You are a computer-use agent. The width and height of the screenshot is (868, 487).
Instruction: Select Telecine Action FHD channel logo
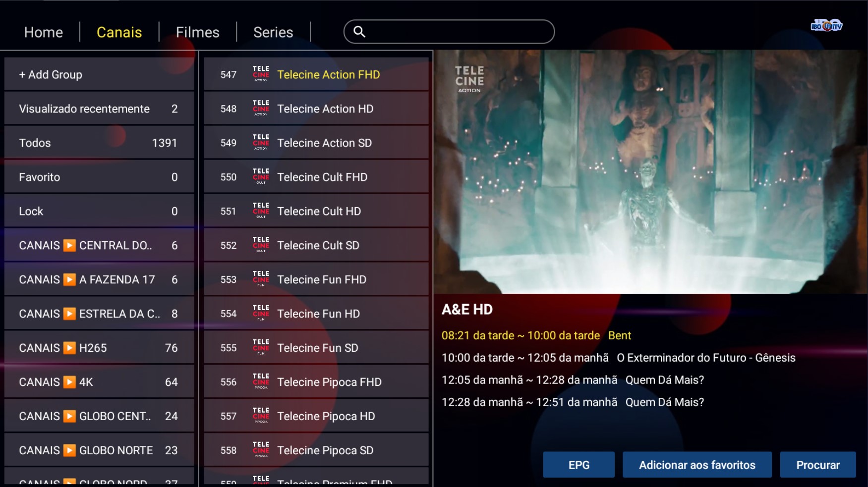point(261,74)
